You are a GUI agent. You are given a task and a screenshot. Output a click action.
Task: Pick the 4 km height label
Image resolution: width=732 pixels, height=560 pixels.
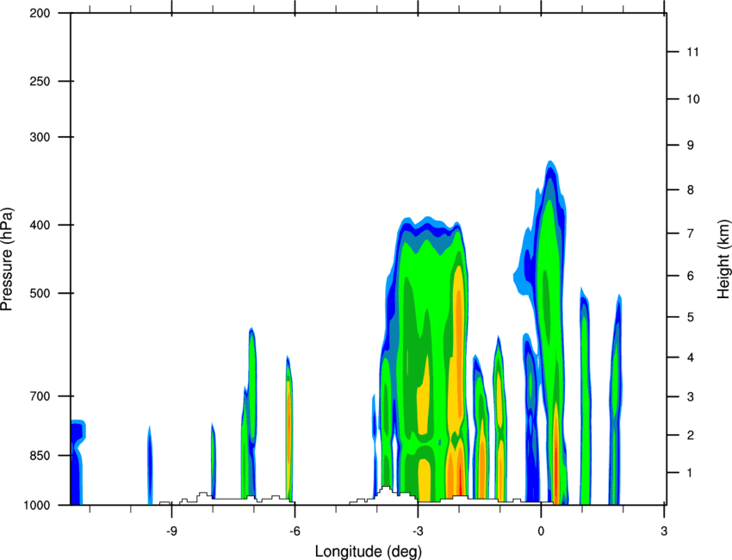coord(691,358)
